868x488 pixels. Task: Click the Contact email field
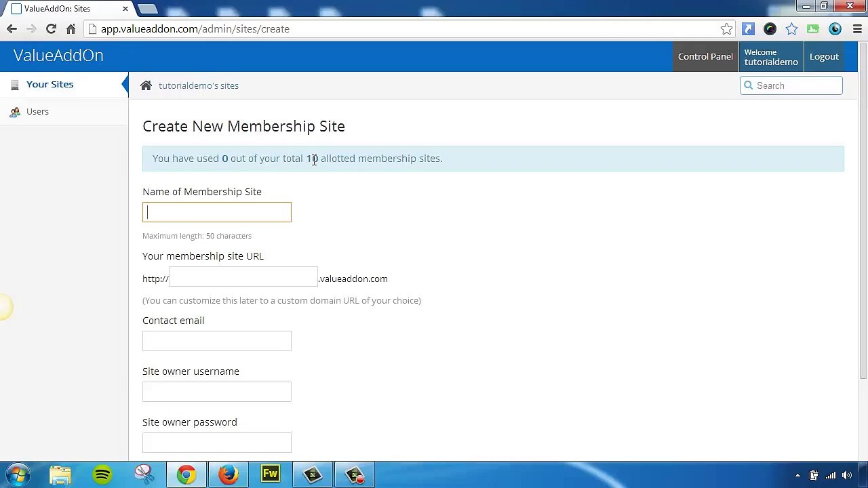coord(217,341)
